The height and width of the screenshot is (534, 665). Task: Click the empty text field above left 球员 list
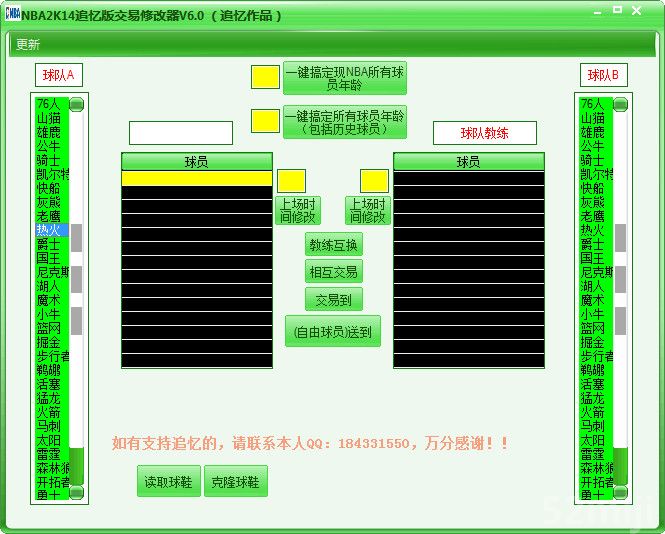181,133
